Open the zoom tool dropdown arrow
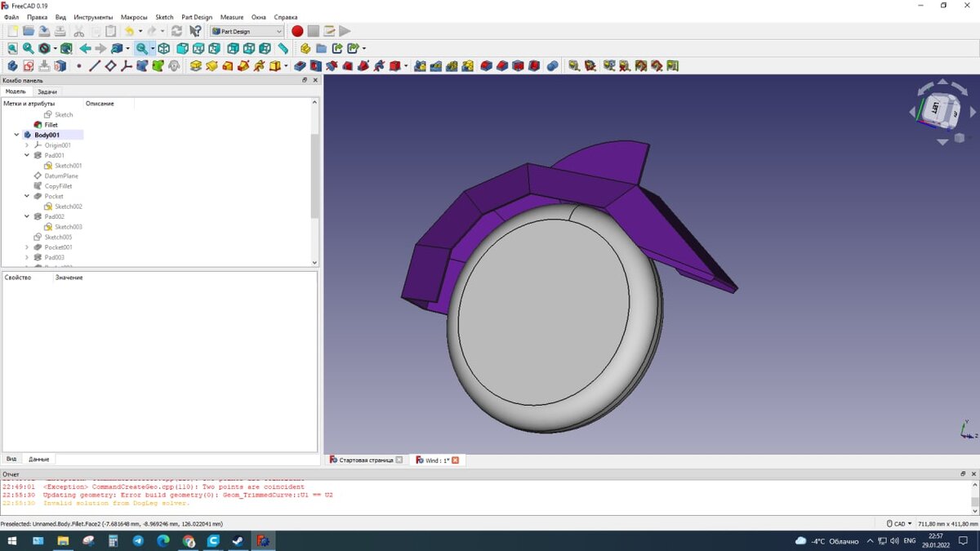Viewport: 980px width, 551px height. [x=153, y=49]
